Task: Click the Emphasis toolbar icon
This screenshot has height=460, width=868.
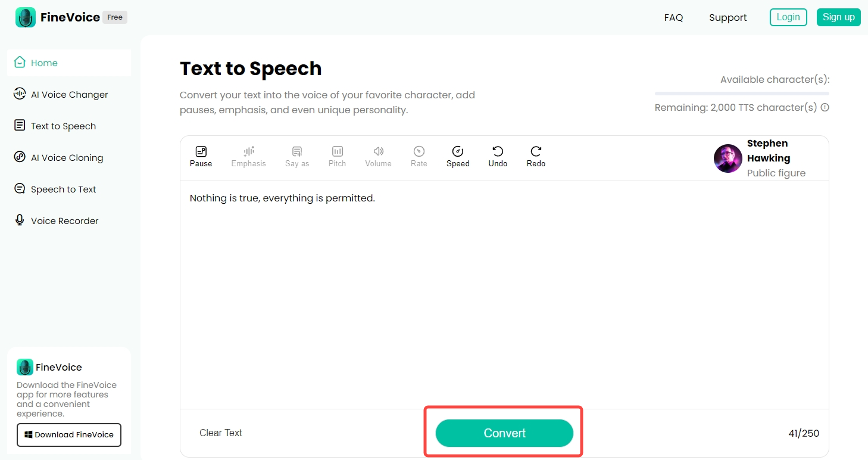Action: (248, 151)
